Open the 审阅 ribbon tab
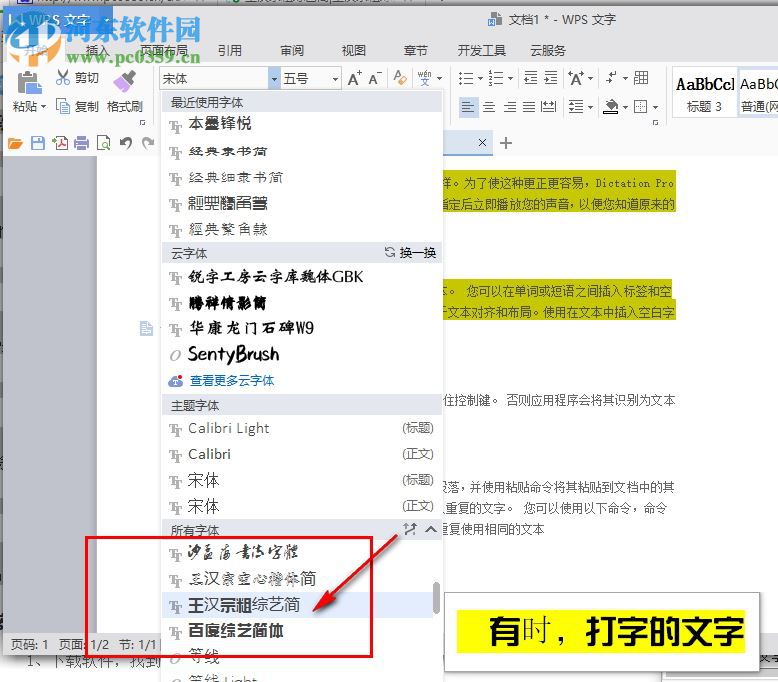The height and width of the screenshot is (682, 778). coord(292,50)
